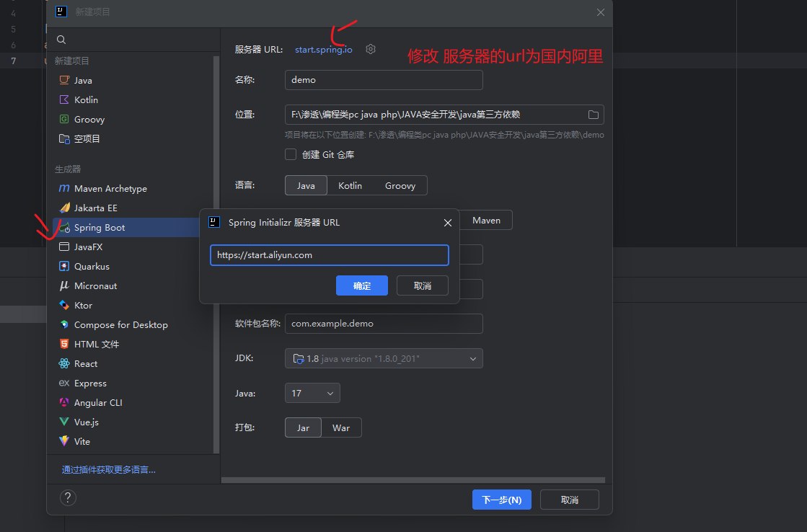Click the Angular CLI logo icon
Viewport: 807px width, 532px height.
click(x=64, y=402)
